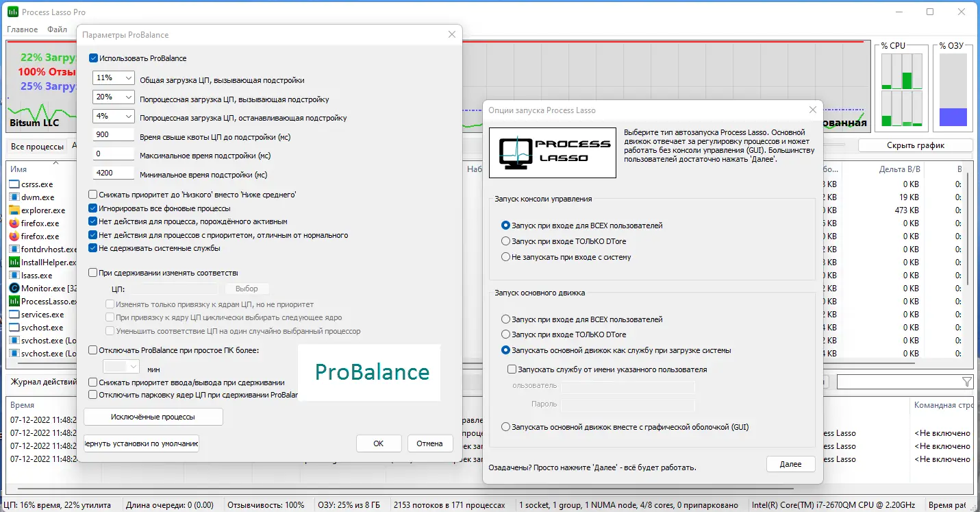Click 'ОЗУ: 25% из 8 ГБ' status entry

(349, 505)
